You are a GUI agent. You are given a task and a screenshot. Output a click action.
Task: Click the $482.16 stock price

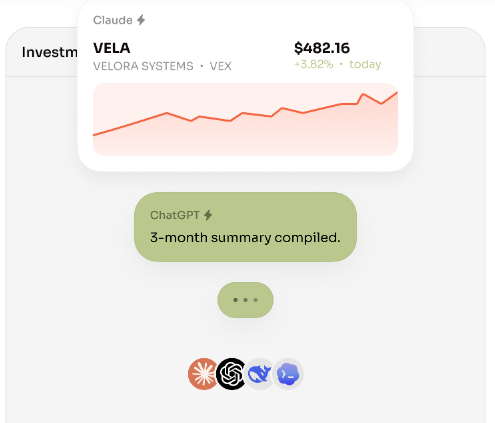[x=322, y=48]
